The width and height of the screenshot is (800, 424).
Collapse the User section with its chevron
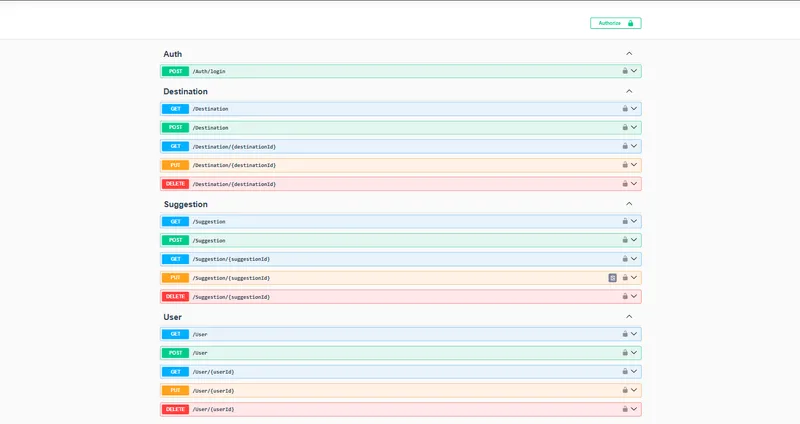point(629,317)
